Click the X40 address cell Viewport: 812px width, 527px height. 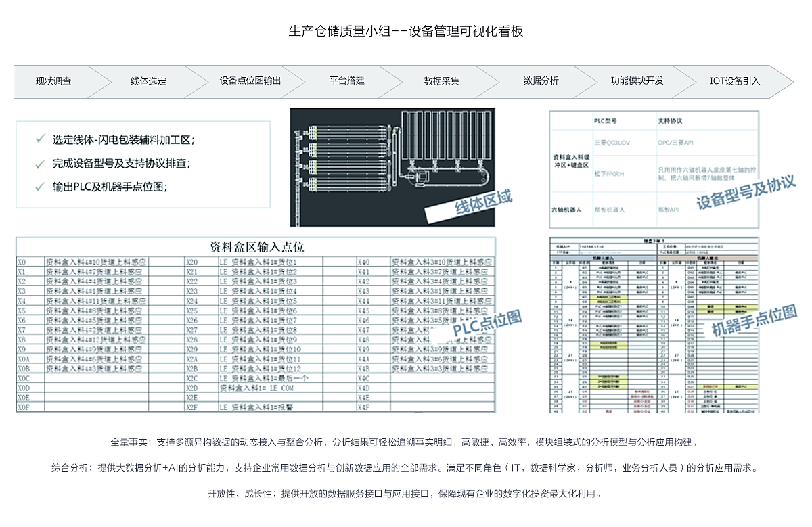(373, 262)
